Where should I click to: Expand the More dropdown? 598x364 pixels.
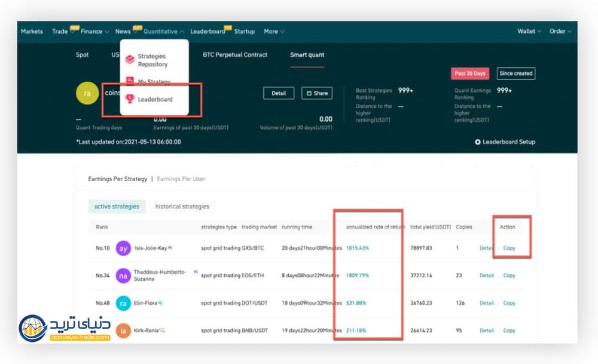pyautogui.click(x=274, y=31)
